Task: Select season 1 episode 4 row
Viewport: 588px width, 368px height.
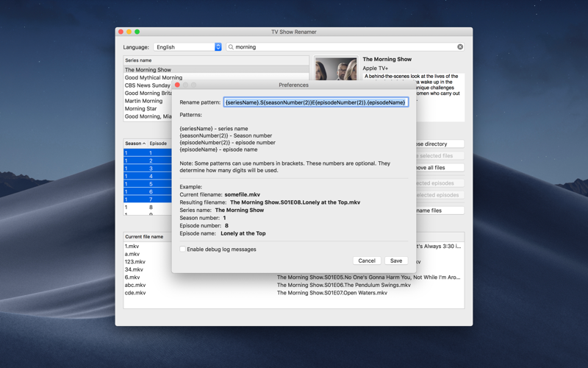Action: 148,176
